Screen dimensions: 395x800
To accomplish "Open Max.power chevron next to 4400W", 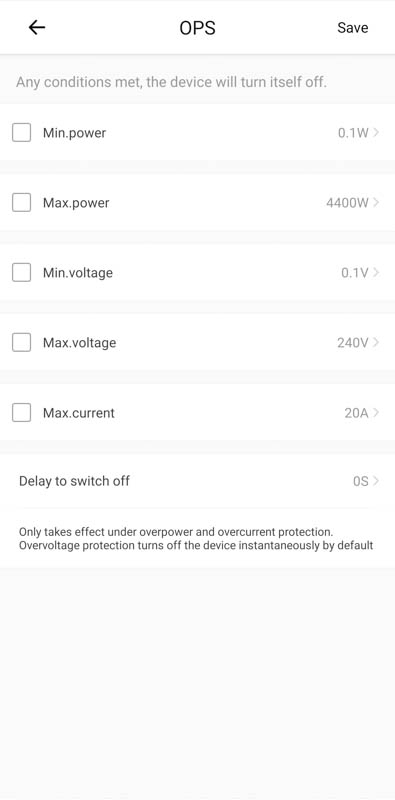I will point(376,203).
